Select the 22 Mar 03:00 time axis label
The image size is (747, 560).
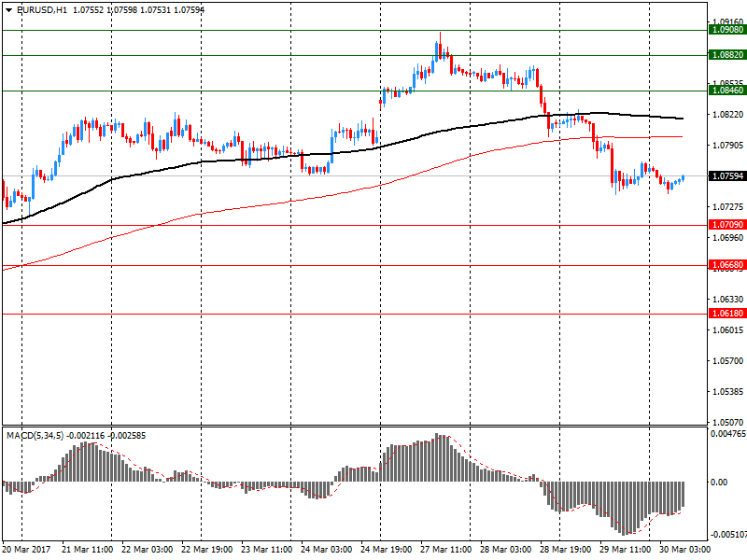pyautogui.click(x=148, y=550)
